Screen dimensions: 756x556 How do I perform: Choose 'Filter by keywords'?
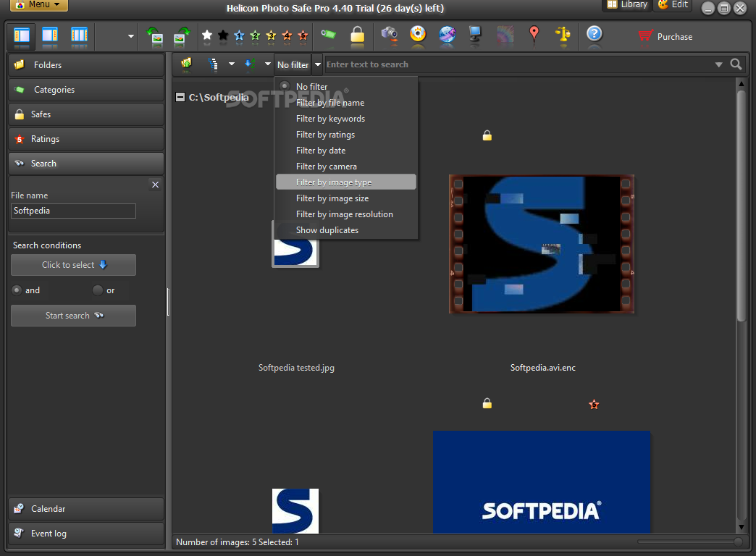[x=345, y=119]
